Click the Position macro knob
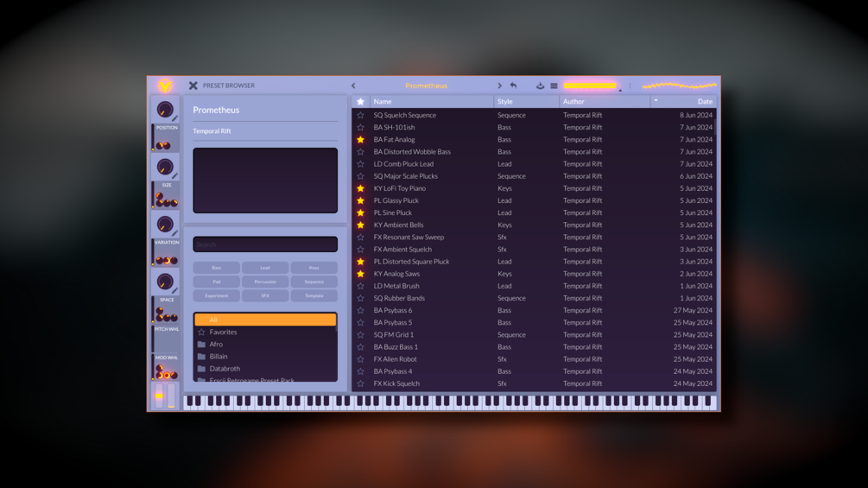Screen dimensions: 868x488 click(164, 110)
